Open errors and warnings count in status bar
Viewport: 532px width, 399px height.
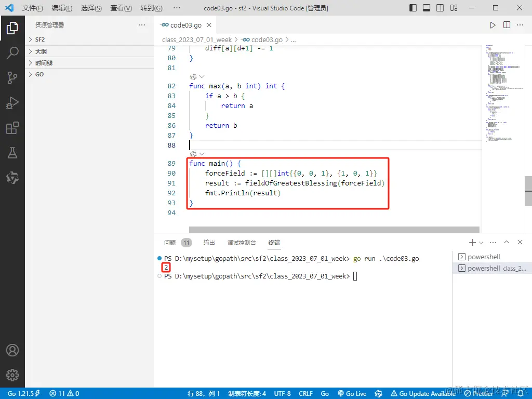(64, 394)
